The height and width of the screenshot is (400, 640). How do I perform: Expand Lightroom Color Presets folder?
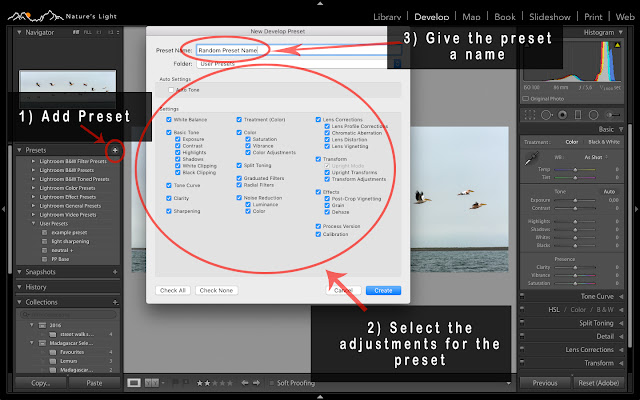tap(33, 188)
